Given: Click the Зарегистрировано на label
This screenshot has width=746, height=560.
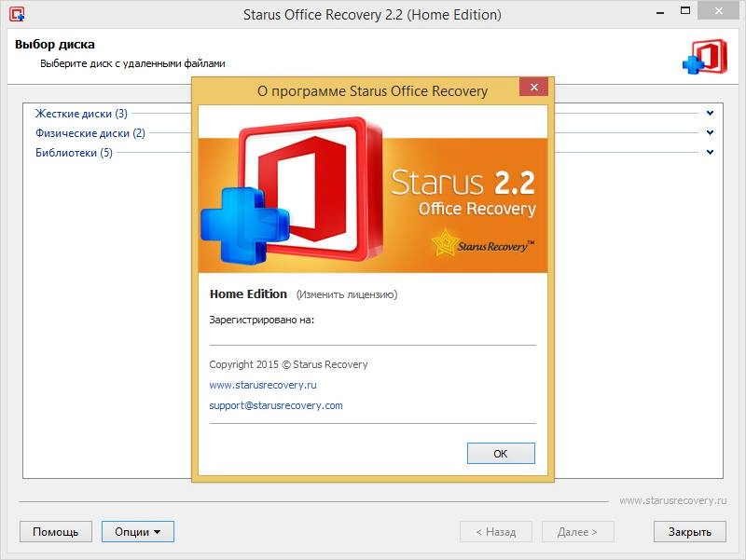Looking at the screenshot, I should coord(262,320).
